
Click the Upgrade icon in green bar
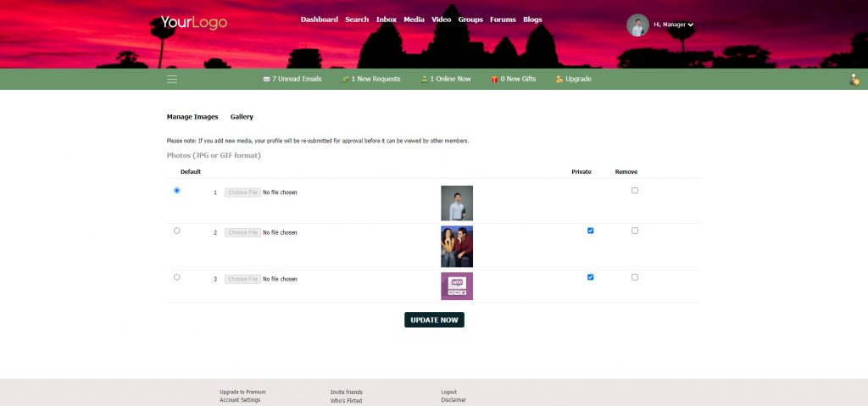point(559,79)
